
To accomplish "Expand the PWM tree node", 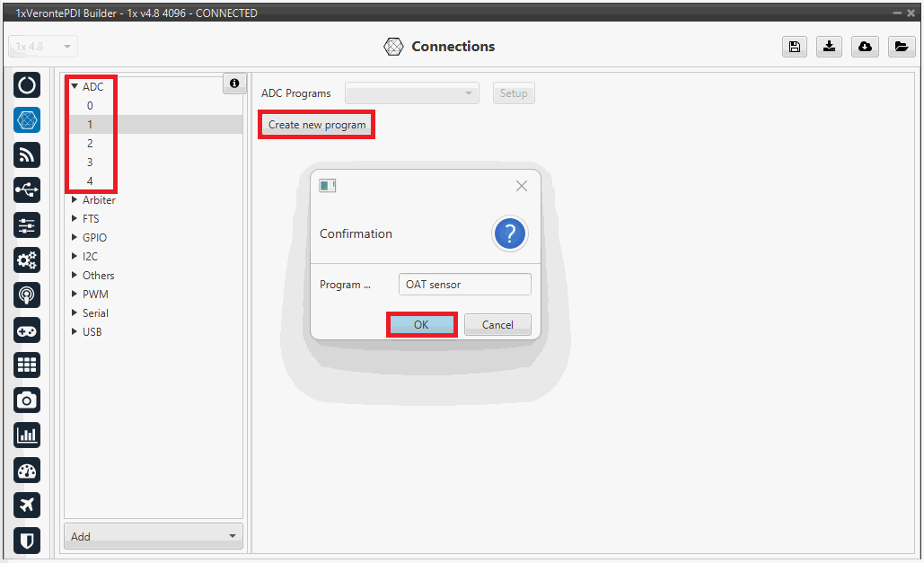I will (75, 295).
